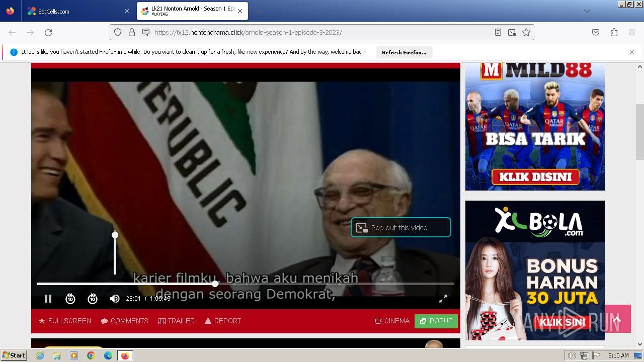Screen dimensions: 644x362
Task: Open picture-in-picture icon in address bar
Action: click(512, 32)
